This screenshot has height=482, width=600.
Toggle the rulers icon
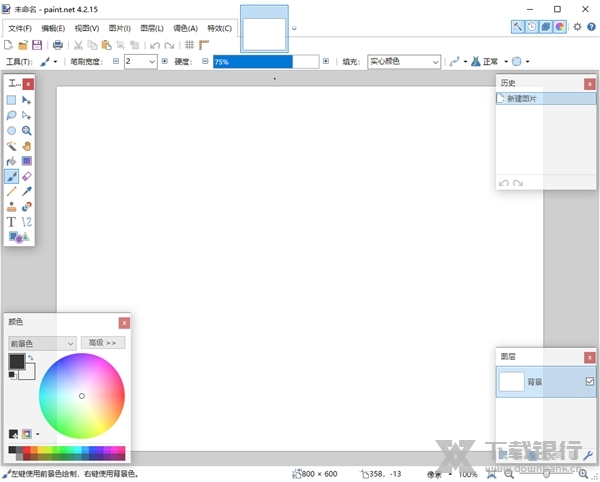click(x=204, y=45)
